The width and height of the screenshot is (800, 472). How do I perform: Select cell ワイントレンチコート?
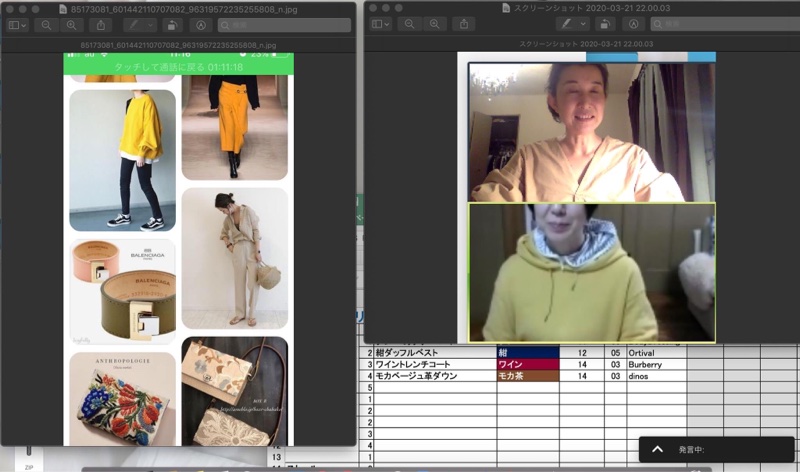click(x=435, y=364)
